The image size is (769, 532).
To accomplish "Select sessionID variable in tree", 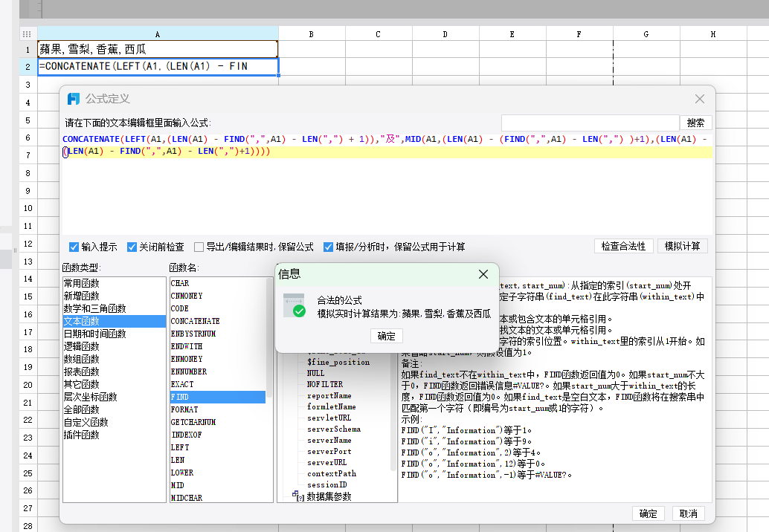I will point(327,485).
